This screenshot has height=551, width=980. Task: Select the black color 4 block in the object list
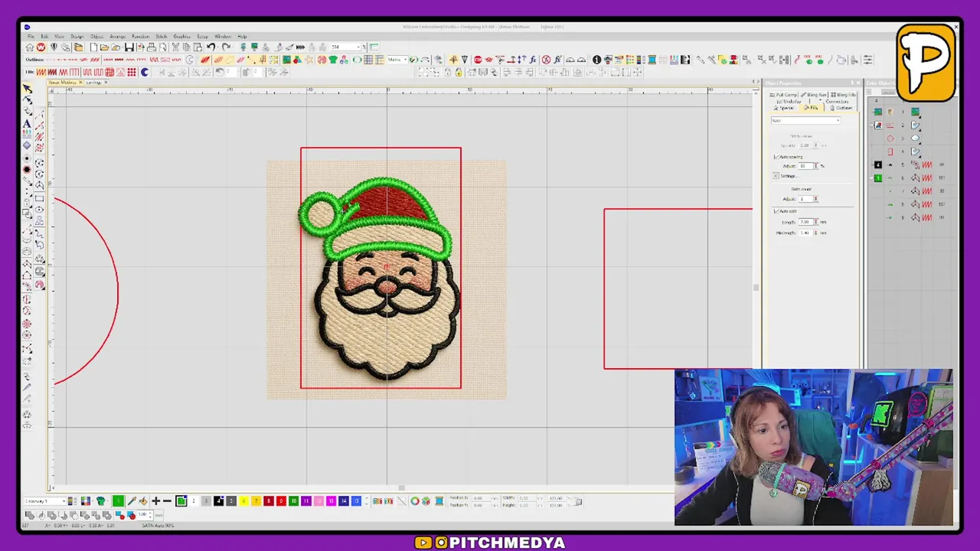[878, 165]
